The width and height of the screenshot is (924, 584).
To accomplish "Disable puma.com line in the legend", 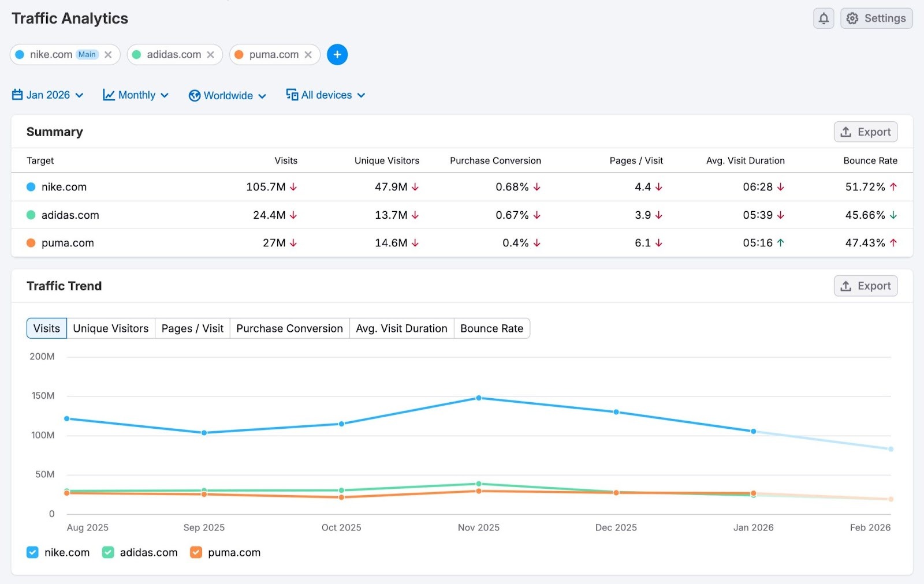I will tap(196, 552).
